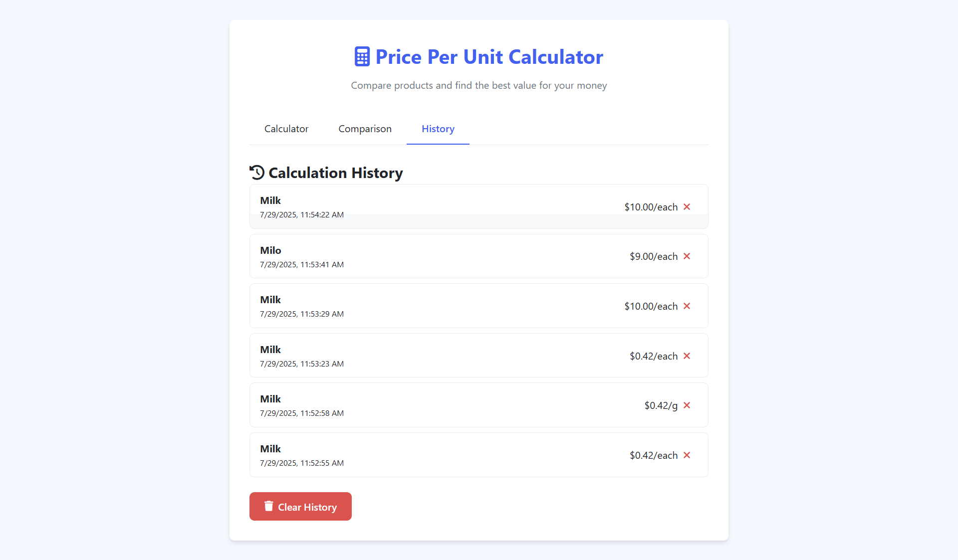Switch to the Calculator tab

(286, 129)
